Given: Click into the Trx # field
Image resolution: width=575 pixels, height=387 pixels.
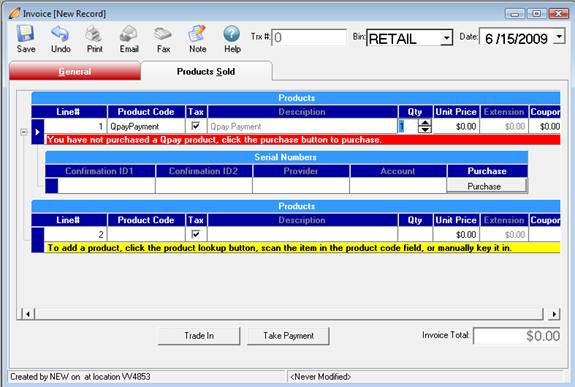Looking at the screenshot, I should tap(309, 37).
